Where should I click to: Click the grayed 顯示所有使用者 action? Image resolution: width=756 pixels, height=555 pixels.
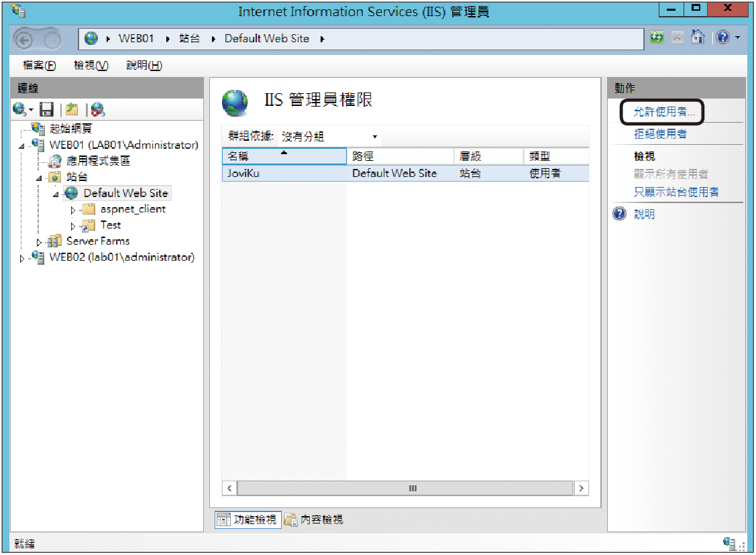click(x=671, y=174)
